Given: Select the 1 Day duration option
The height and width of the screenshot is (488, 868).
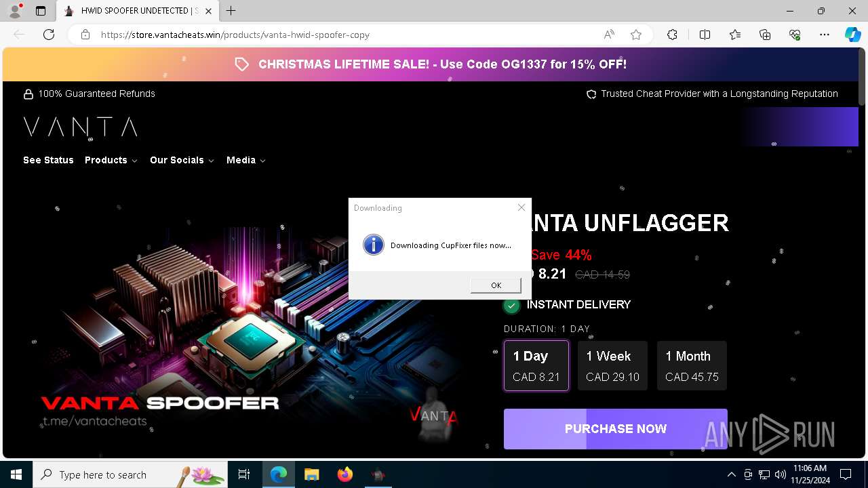Looking at the screenshot, I should pyautogui.click(x=536, y=366).
